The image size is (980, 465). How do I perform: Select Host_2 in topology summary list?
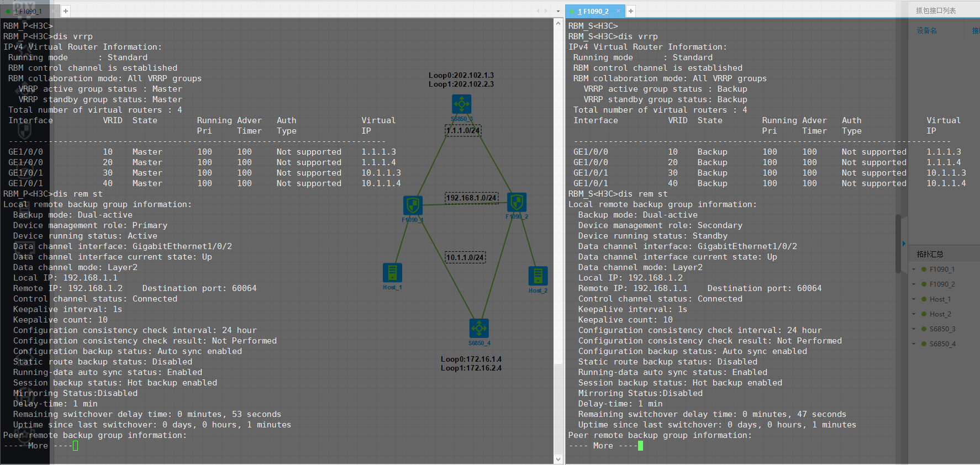coord(940,314)
